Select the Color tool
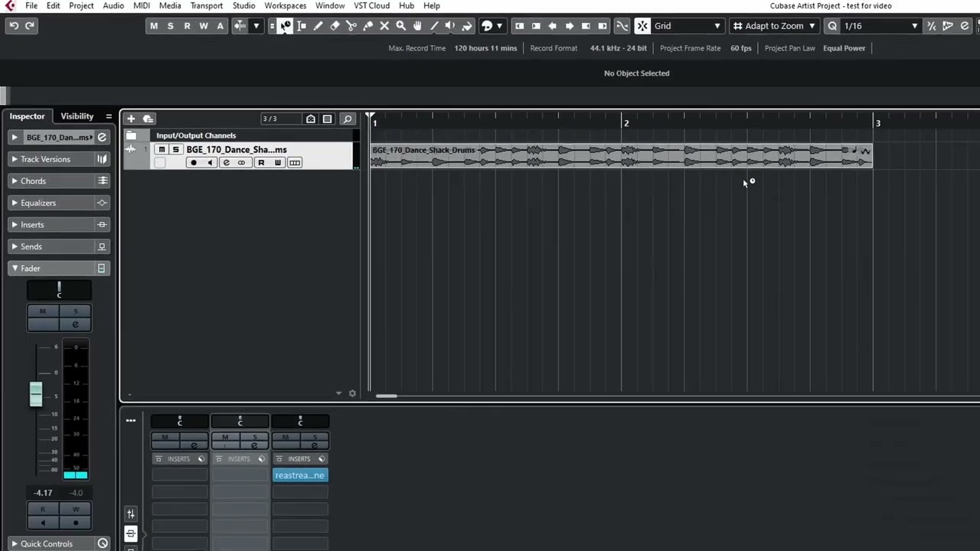The width and height of the screenshot is (980, 551). tap(467, 26)
